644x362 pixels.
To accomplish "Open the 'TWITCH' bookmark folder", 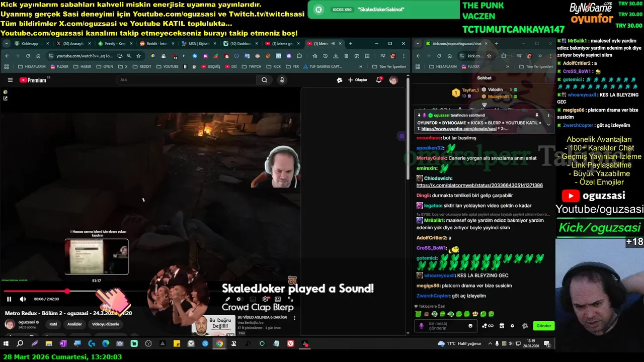I will pyautogui.click(x=252, y=66).
